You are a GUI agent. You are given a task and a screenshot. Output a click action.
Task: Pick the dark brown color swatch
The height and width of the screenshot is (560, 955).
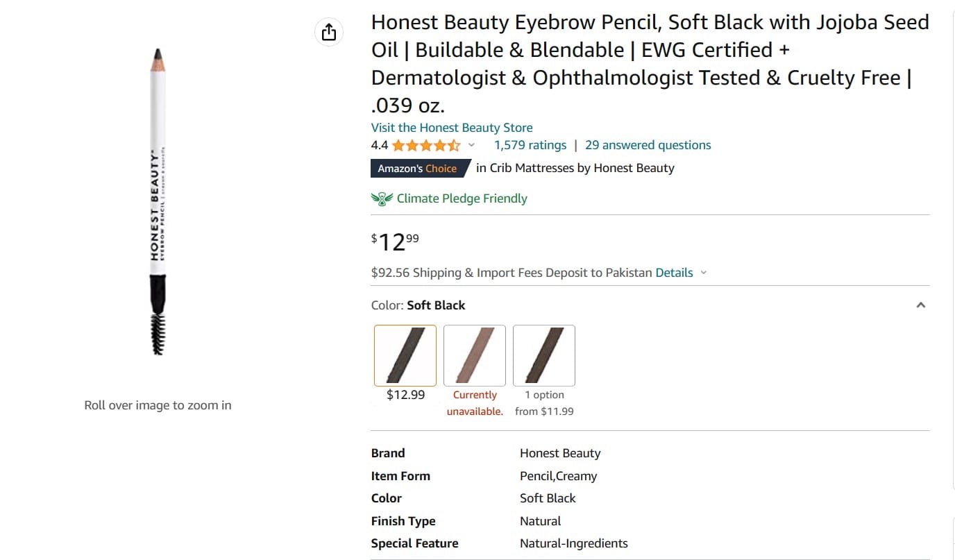(x=544, y=355)
